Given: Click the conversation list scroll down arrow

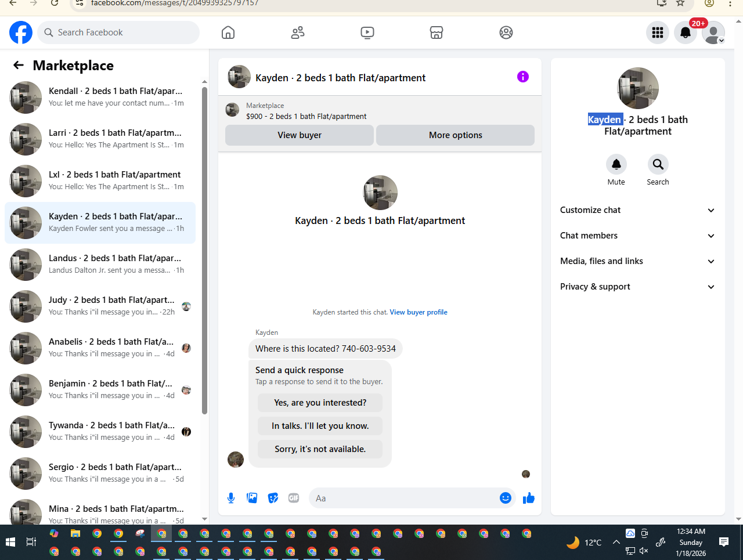Looking at the screenshot, I should pyautogui.click(x=204, y=519).
